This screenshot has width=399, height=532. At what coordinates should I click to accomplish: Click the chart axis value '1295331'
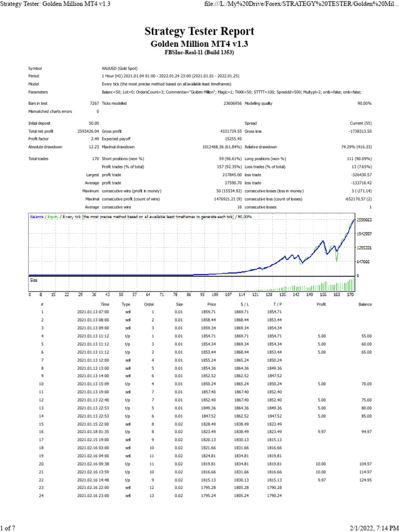pos(364,248)
